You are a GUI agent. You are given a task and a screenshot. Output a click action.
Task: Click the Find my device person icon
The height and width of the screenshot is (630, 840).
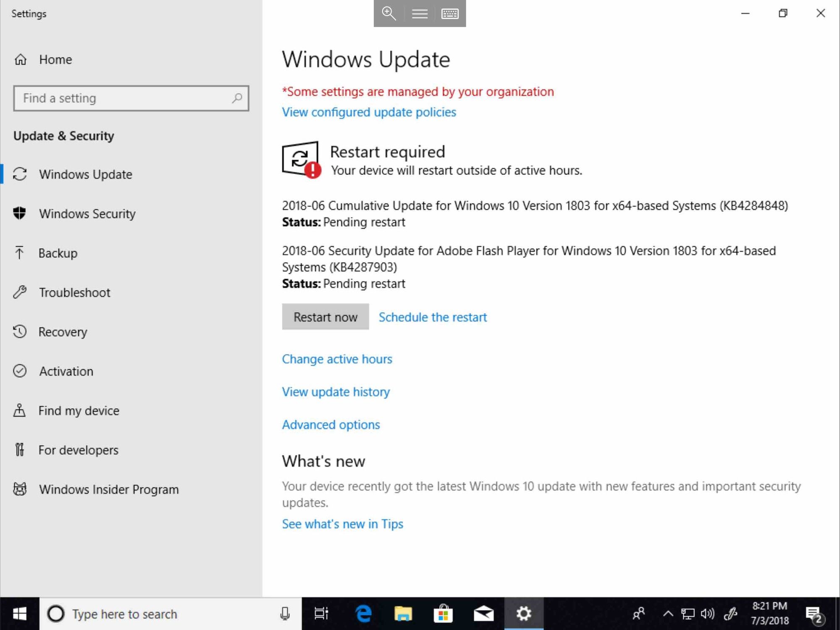coord(19,410)
